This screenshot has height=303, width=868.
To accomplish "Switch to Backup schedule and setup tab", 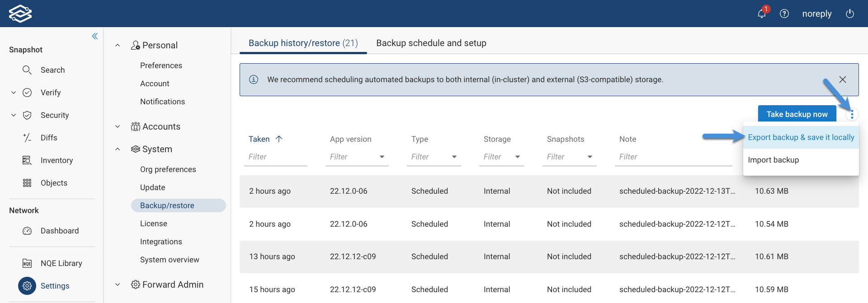I will tap(431, 43).
